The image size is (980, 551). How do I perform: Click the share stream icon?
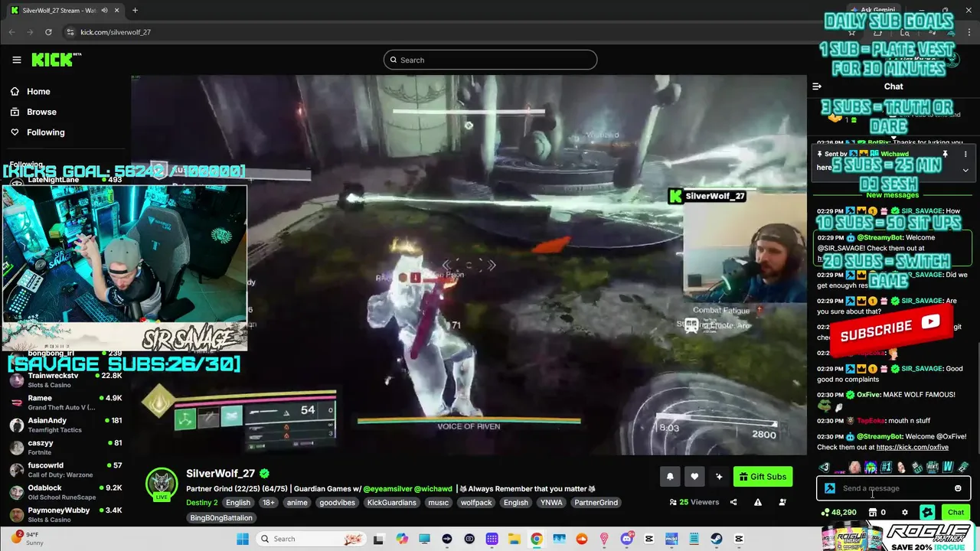tap(733, 502)
